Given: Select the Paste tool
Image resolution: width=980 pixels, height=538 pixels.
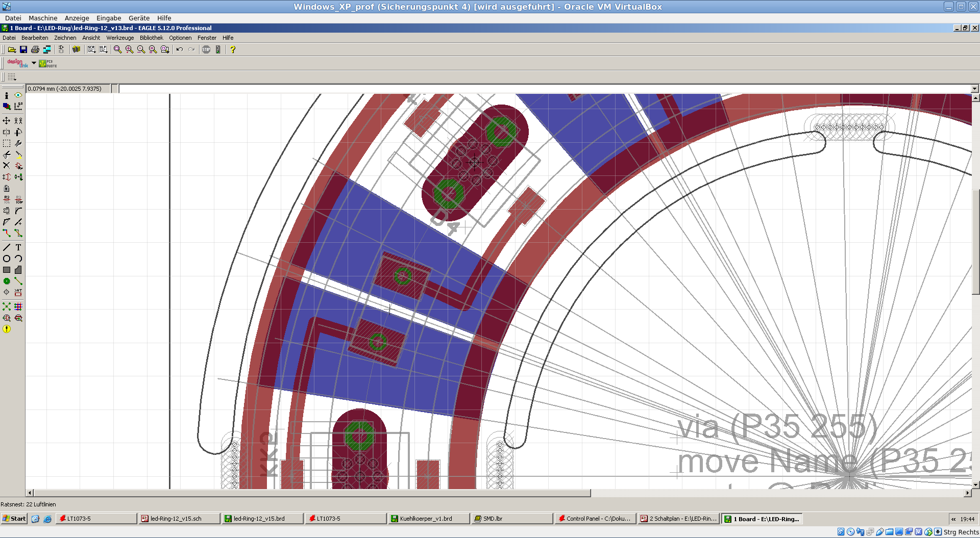Looking at the screenshot, I should click(18, 155).
